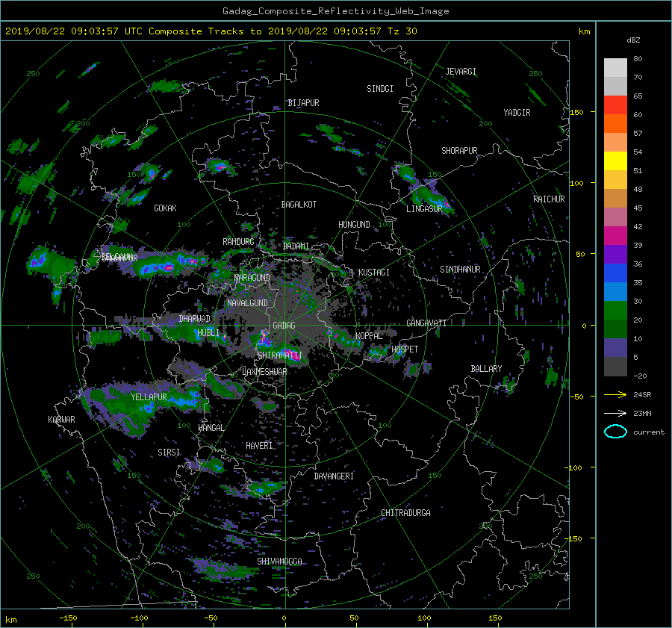Click the KARWAR city label
This screenshot has width=672, height=628.
(61, 419)
